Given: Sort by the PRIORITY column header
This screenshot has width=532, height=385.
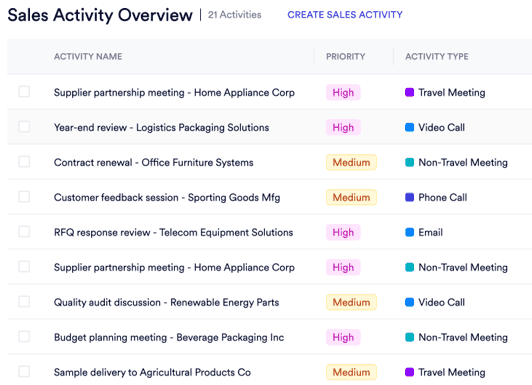Looking at the screenshot, I should click(345, 56).
